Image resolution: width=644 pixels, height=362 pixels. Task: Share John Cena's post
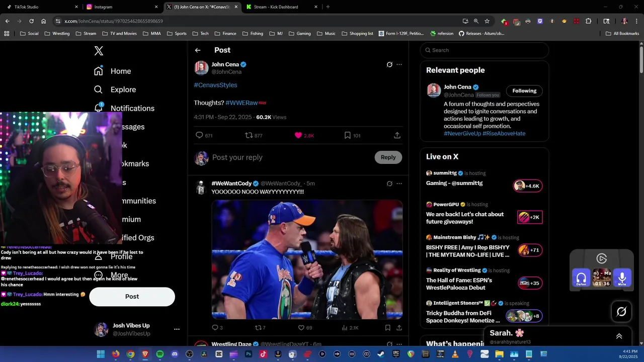[x=397, y=135]
